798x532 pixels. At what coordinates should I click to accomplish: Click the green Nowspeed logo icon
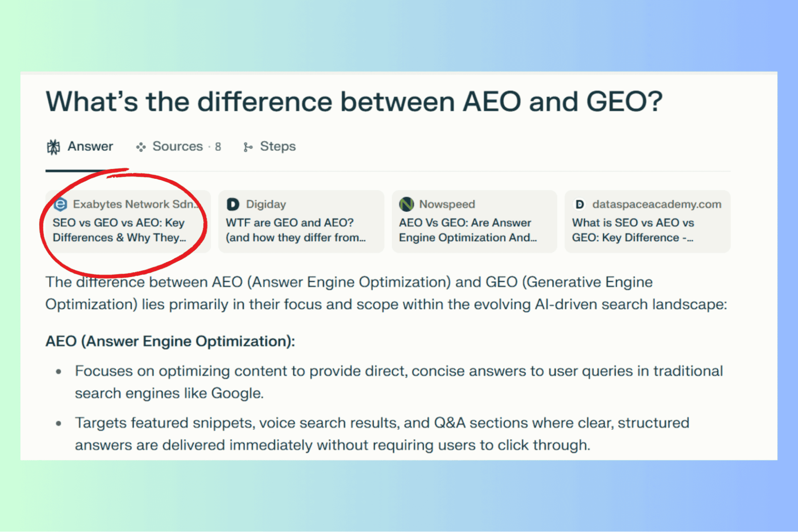pos(406,204)
